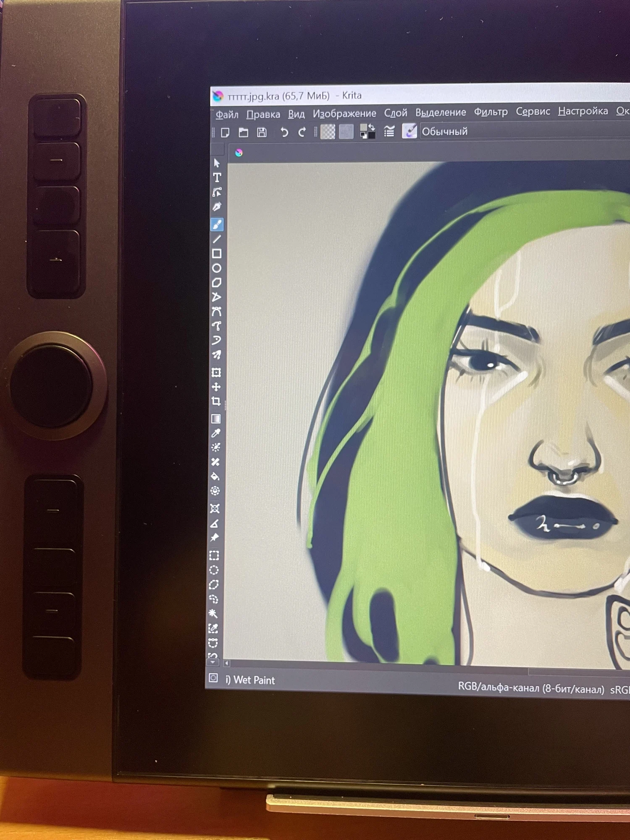Click the RGB/альфа-канал color space label

pos(531,687)
